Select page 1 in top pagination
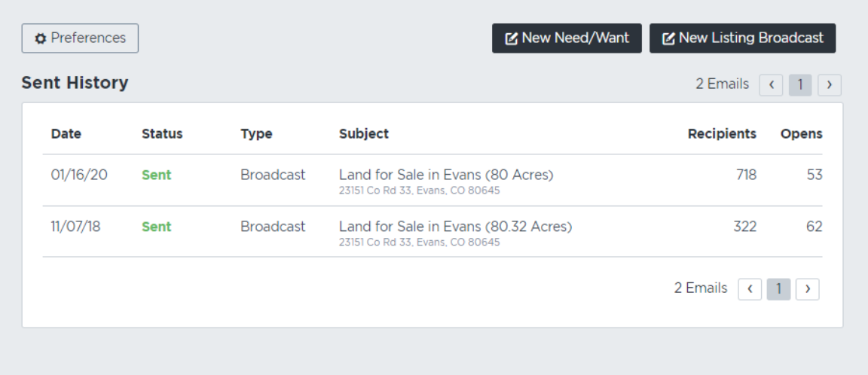 point(800,85)
